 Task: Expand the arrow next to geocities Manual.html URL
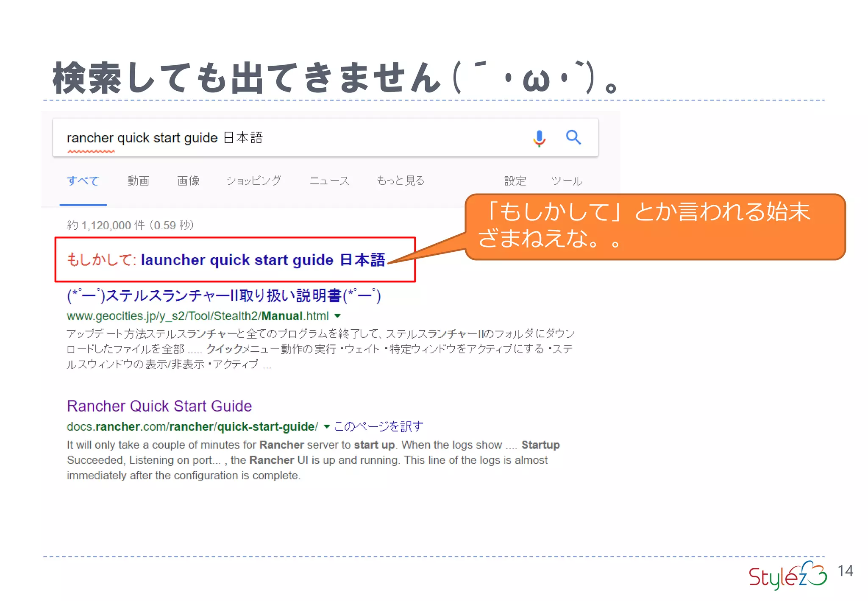[338, 316]
